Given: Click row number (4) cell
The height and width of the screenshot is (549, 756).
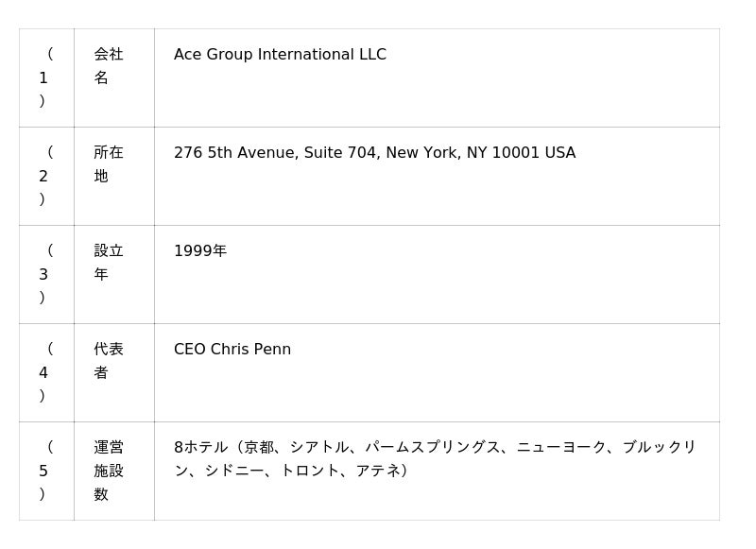Looking at the screenshot, I should pyautogui.click(x=43, y=372).
